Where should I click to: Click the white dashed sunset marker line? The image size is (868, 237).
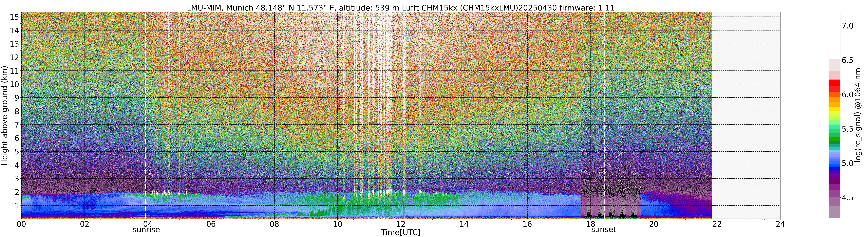click(x=604, y=115)
